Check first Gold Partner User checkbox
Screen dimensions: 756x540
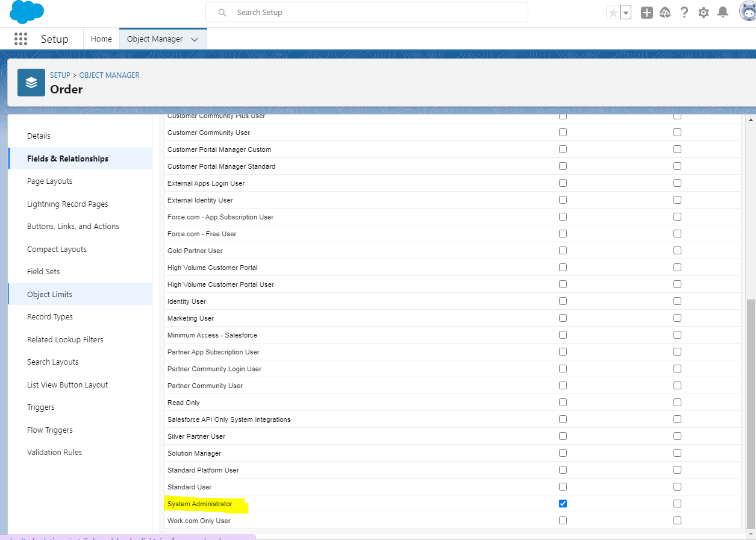563,251
